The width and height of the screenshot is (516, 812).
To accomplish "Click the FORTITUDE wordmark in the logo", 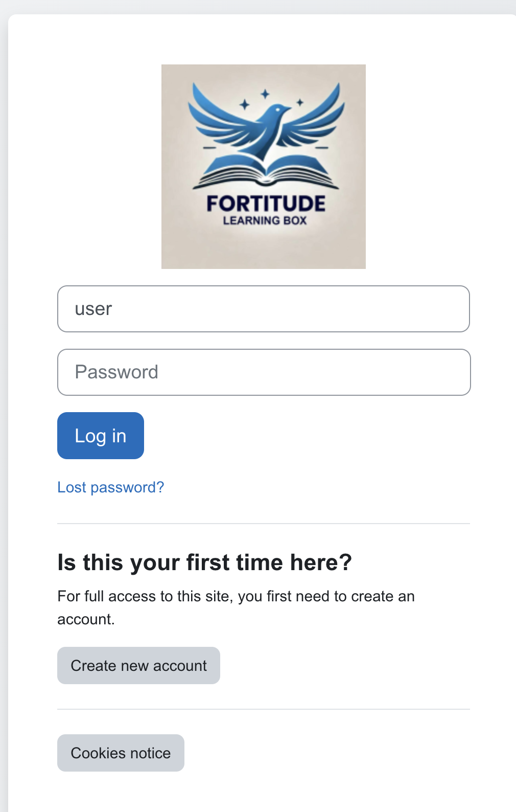I will click(266, 204).
